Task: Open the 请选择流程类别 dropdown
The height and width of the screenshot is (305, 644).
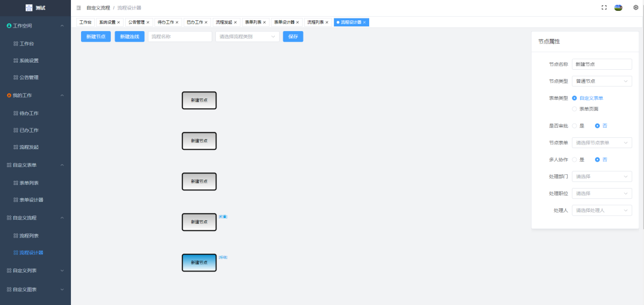Action: coord(247,36)
